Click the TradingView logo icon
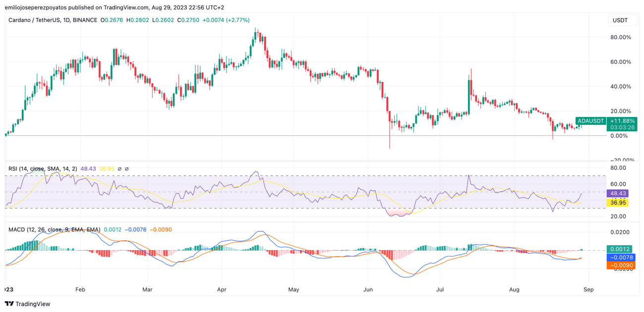Image resolution: width=644 pixels, height=312 pixels. point(9,304)
